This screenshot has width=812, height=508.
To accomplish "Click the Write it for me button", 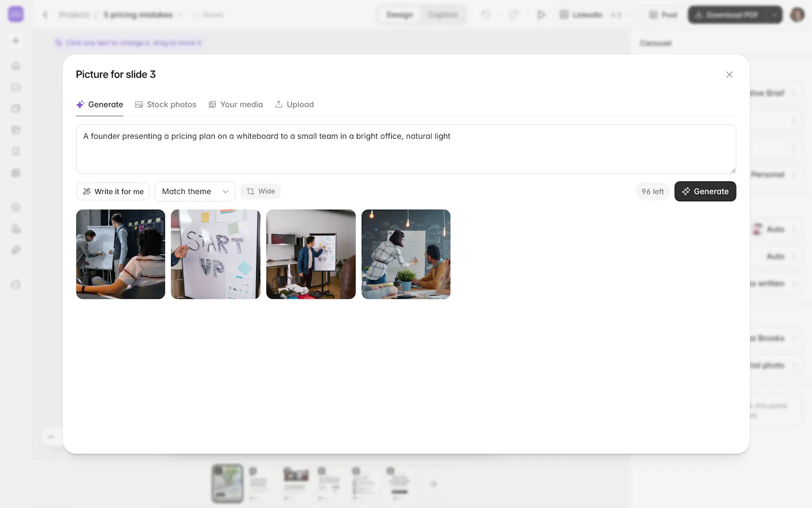I will tap(113, 192).
